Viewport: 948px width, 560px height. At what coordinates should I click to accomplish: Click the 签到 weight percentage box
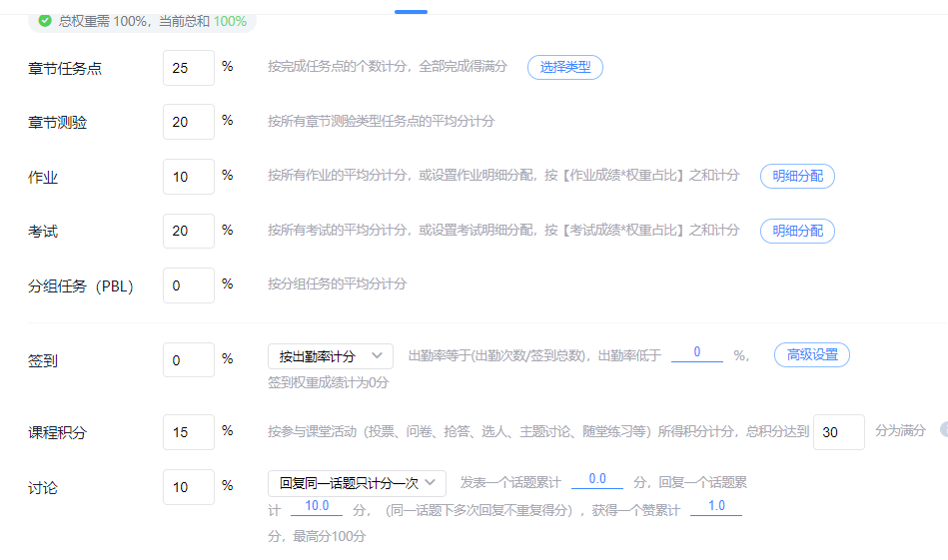[188, 360]
